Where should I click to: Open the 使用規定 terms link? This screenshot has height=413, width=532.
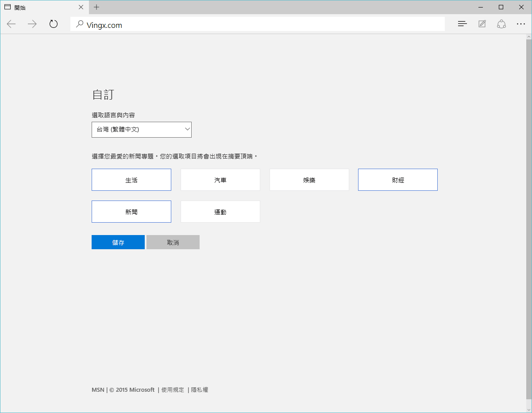pyautogui.click(x=173, y=390)
